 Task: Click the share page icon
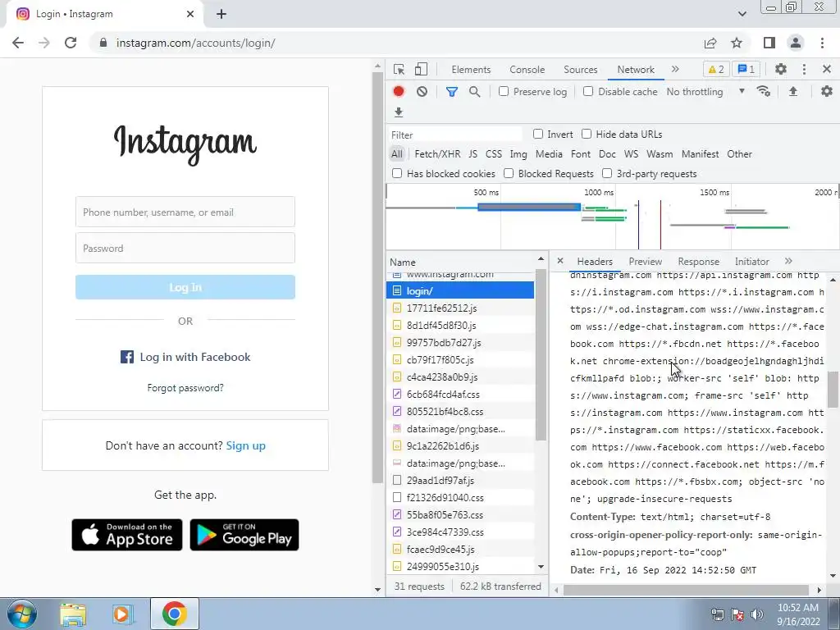pos(710,43)
